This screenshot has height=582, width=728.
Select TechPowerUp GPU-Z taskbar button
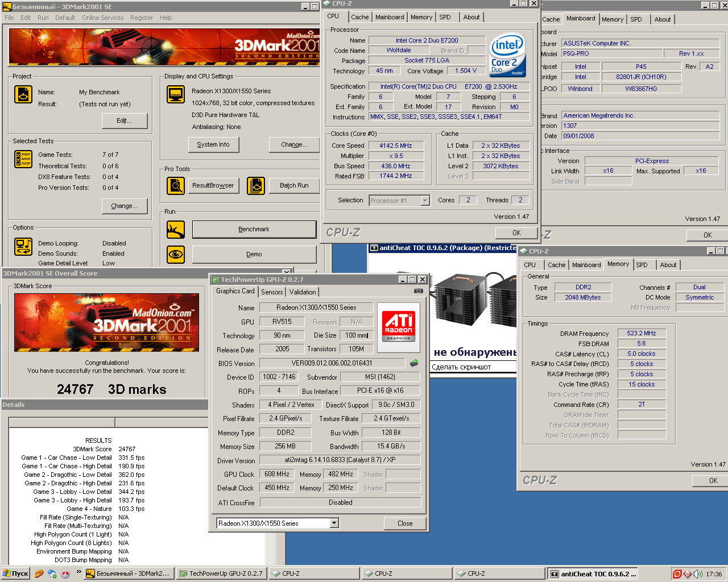pyautogui.click(x=221, y=574)
